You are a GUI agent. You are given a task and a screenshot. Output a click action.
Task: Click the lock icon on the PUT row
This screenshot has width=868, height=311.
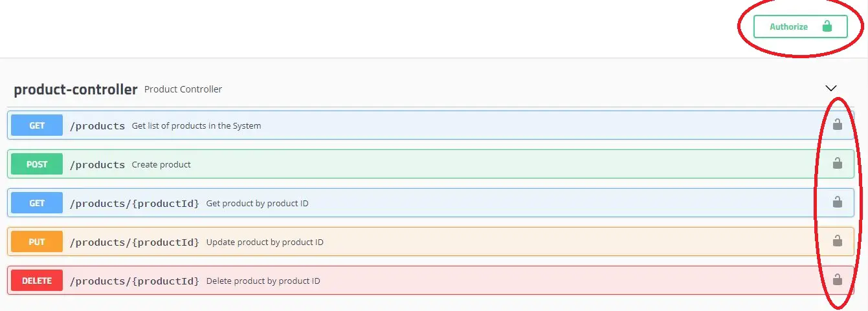click(837, 241)
